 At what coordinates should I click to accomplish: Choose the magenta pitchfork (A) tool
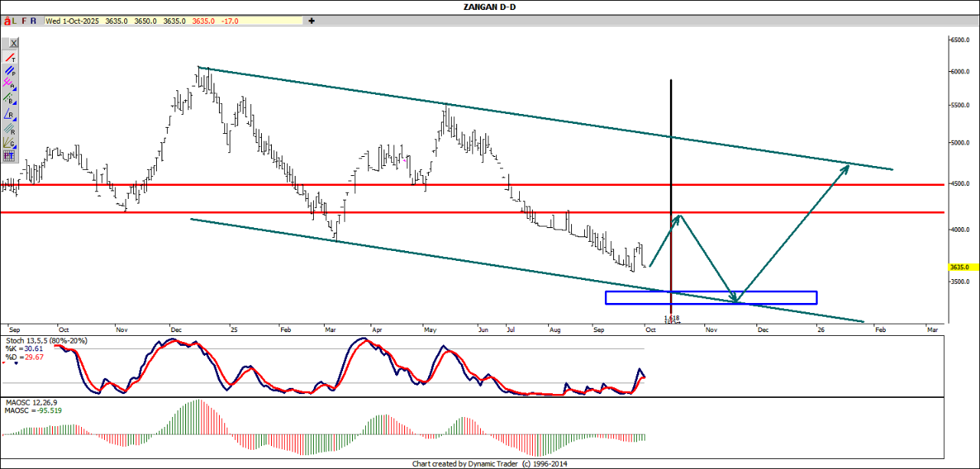pyautogui.click(x=8, y=84)
